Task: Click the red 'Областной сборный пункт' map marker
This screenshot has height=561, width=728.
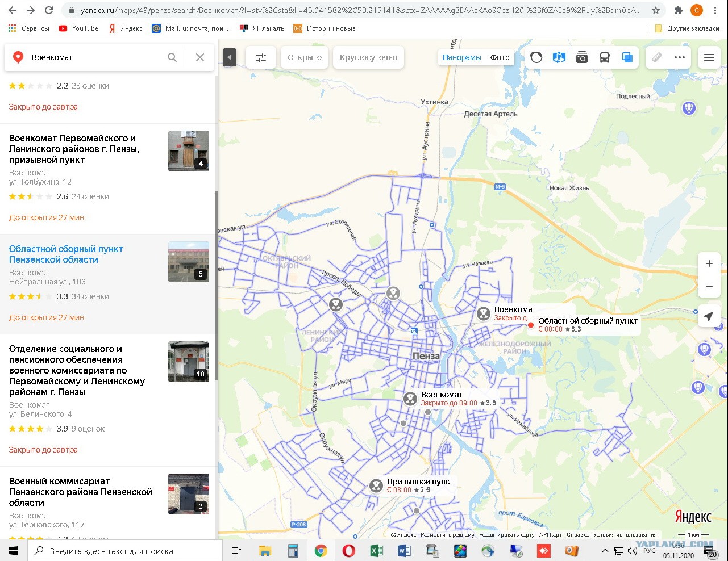Action: (531, 325)
